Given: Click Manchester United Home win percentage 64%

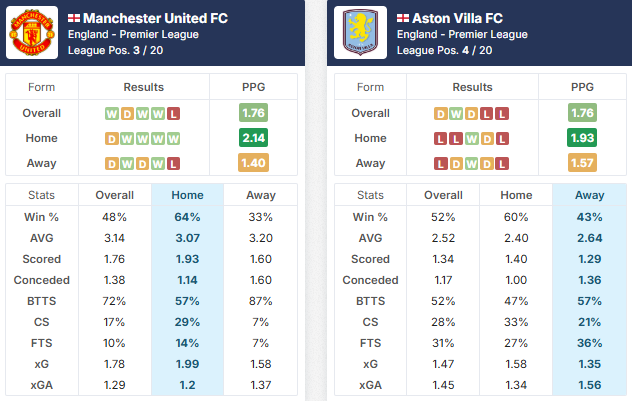Looking at the screenshot, I should [x=187, y=216].
